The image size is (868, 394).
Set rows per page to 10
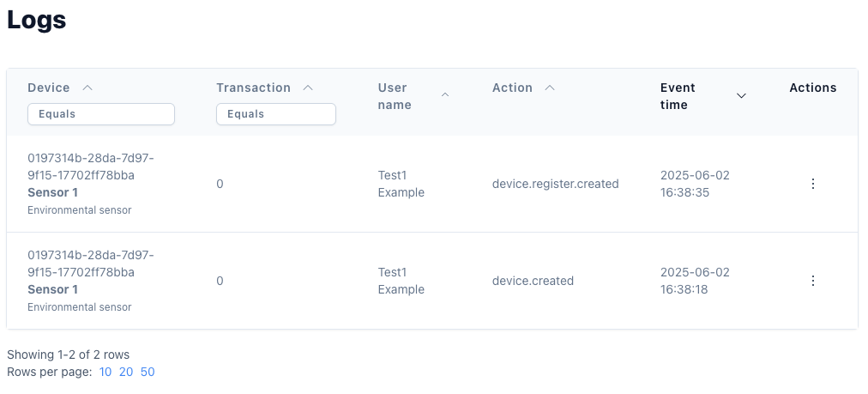105,372
